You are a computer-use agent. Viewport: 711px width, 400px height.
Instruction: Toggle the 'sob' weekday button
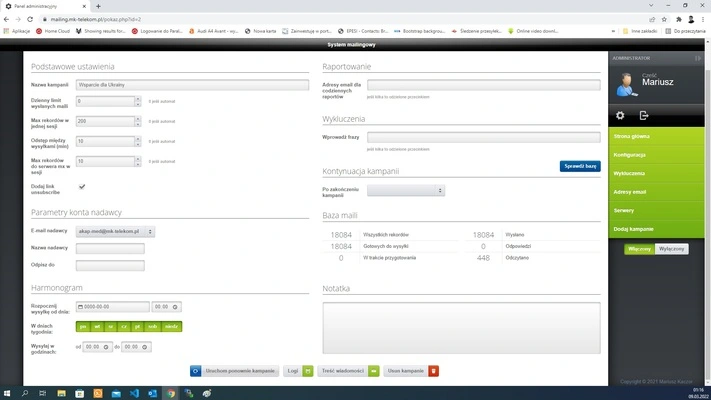152,327
